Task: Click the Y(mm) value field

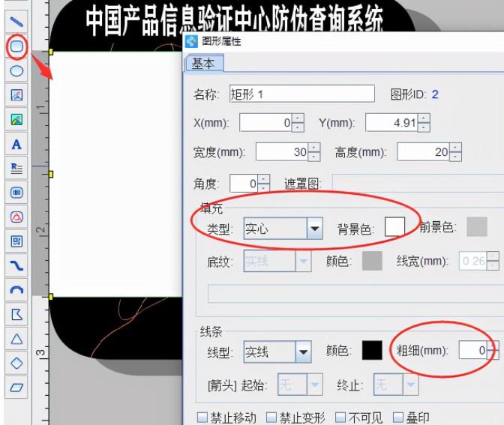Action: click(x=391, y=122)
